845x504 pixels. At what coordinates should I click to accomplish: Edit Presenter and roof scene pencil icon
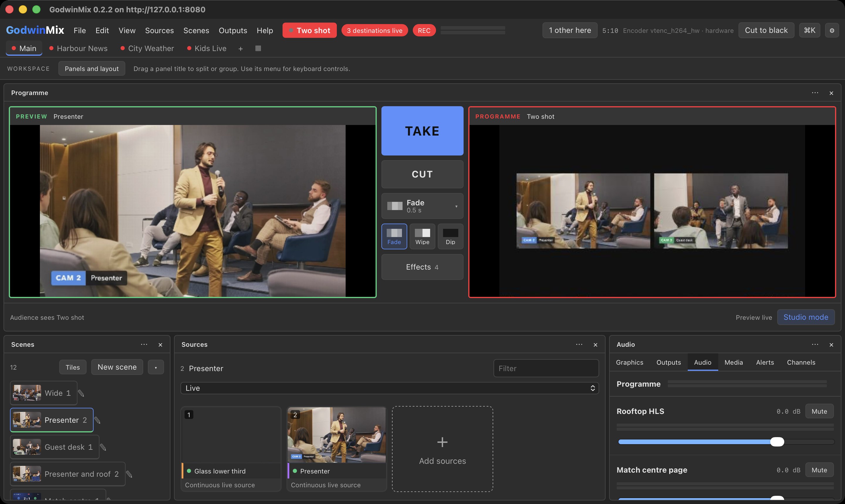point(129,474)
